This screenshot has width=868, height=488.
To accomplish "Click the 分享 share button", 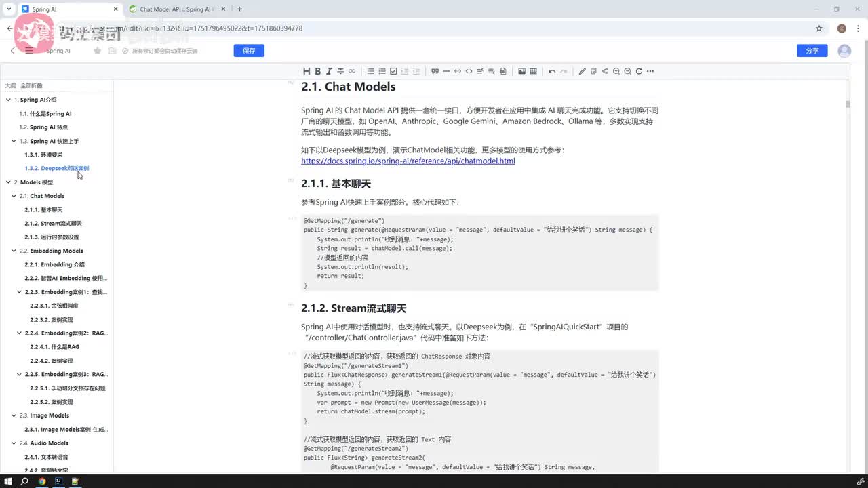I will [812, 51].
